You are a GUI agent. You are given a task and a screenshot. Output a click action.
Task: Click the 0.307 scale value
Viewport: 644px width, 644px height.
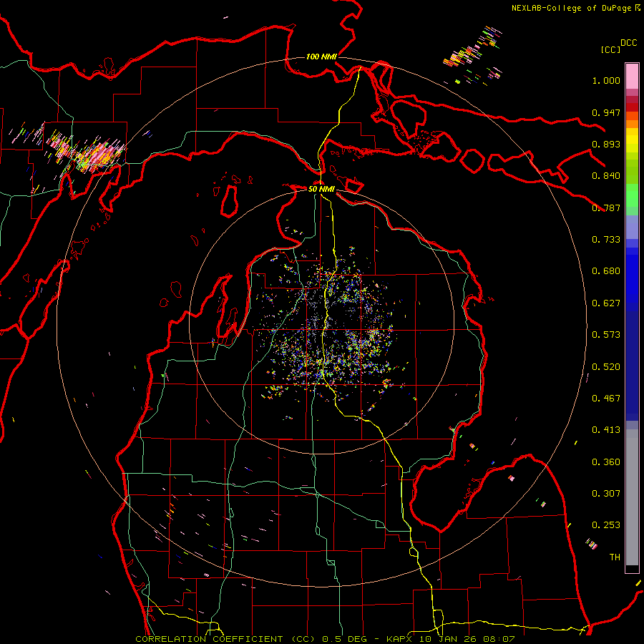[606, 494]
